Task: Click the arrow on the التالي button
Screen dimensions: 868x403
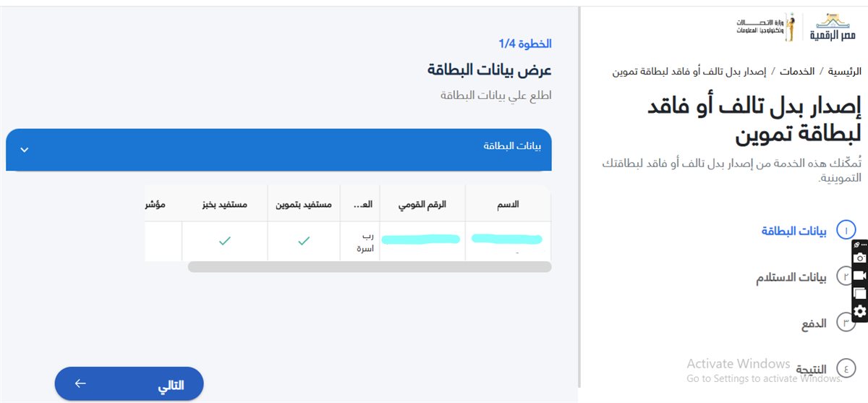Action: pyautogui.click(x=80, y=383)
